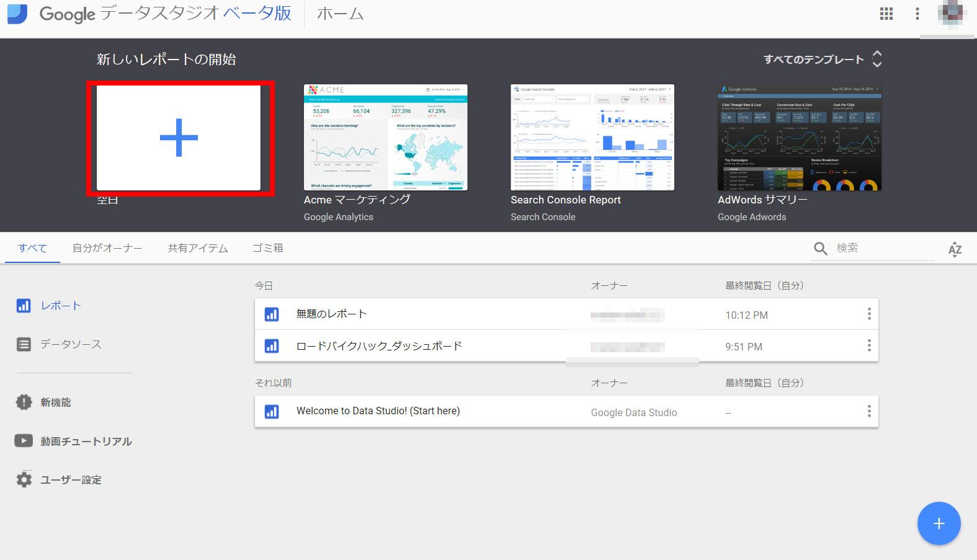Click the 9:51 PM last viewed time

click(x=744, y=347)
